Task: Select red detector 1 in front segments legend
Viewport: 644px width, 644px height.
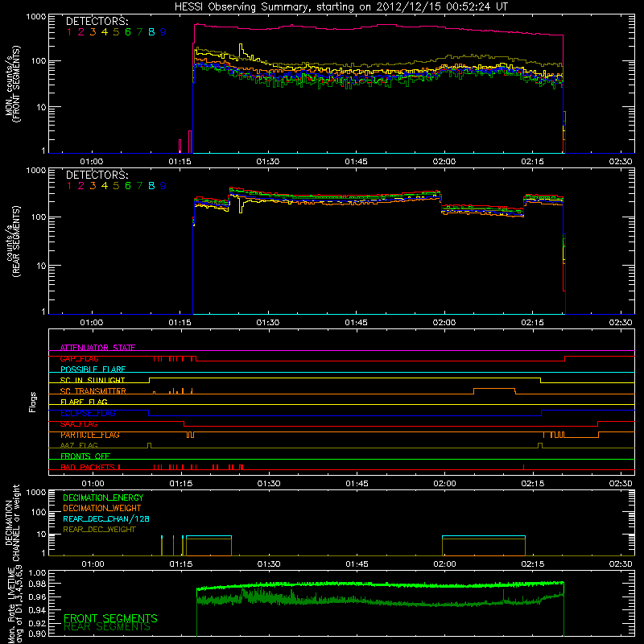Action: (69, 32)
